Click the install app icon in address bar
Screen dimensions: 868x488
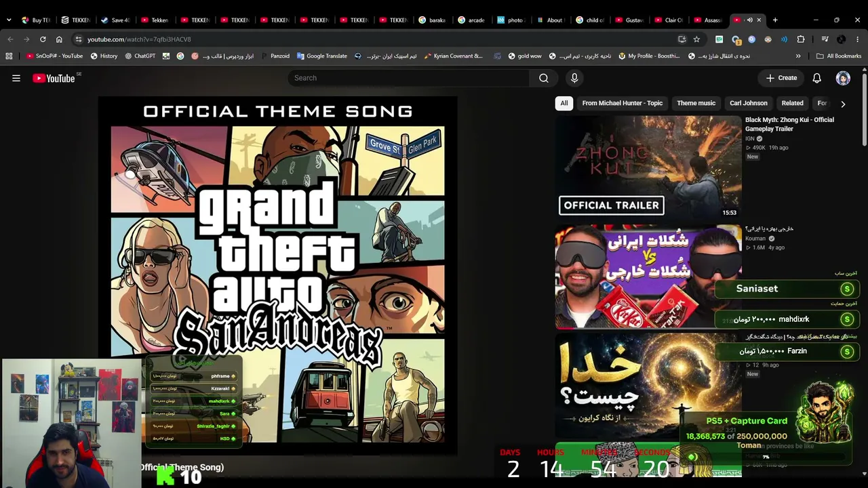coord(682,39)
